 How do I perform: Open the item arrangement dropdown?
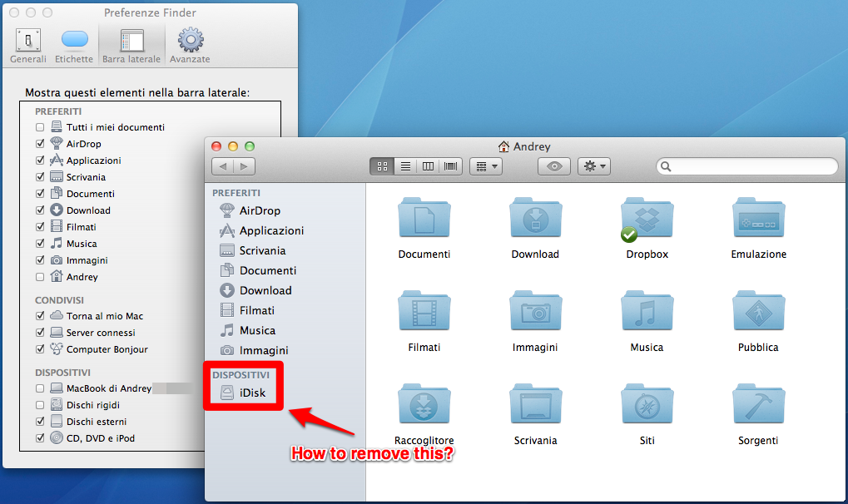(486, 166)
